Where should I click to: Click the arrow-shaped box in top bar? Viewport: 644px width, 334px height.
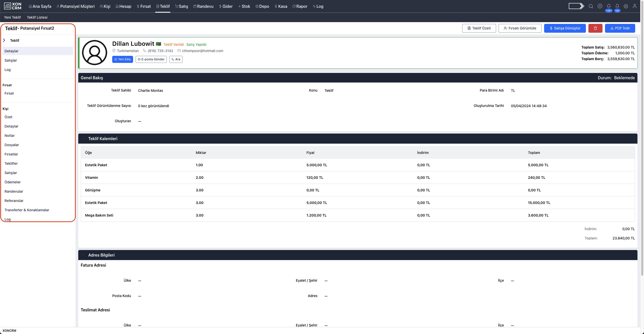tap(576, 6)
